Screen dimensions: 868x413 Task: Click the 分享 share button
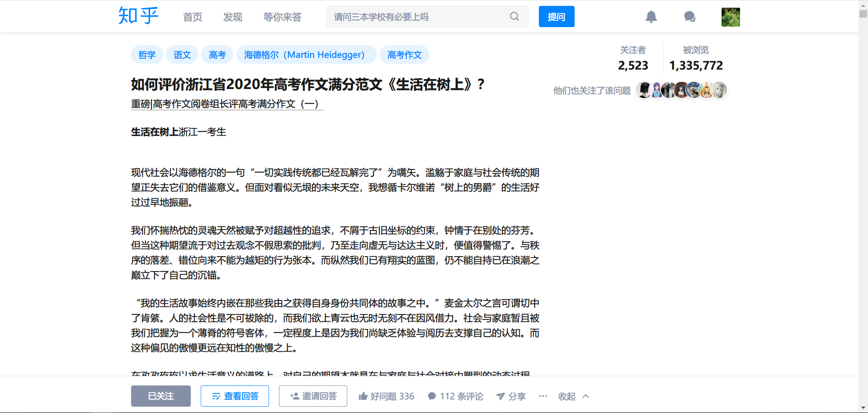511,396
